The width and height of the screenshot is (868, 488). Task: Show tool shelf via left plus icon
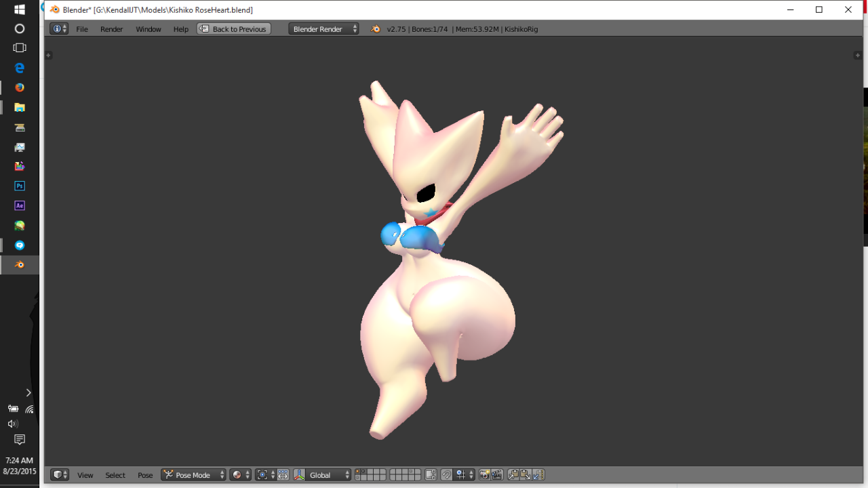pyautogui.click(x=49, y=56)
